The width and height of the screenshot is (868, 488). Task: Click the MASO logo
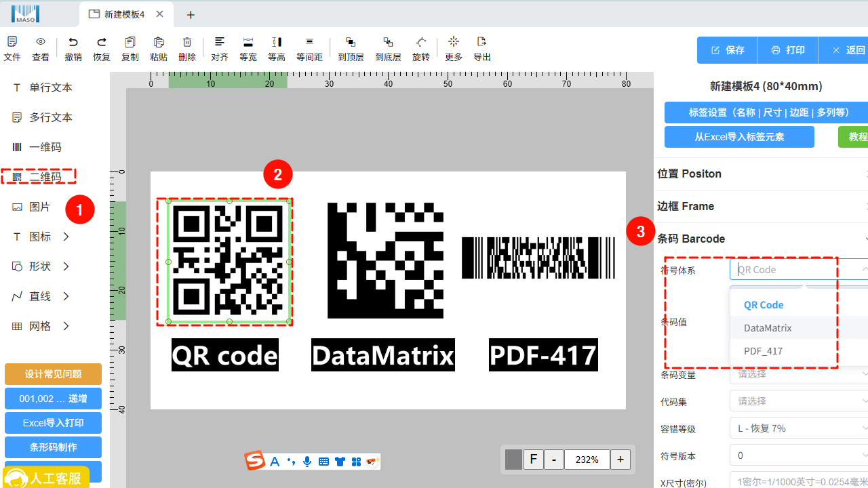pyautogui.click(x=25, y=14)
